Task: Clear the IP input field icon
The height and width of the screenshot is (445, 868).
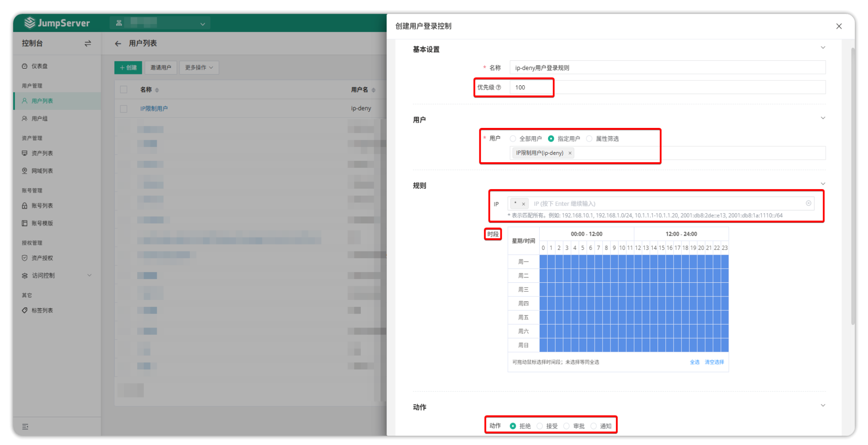Action: point(808,203)
